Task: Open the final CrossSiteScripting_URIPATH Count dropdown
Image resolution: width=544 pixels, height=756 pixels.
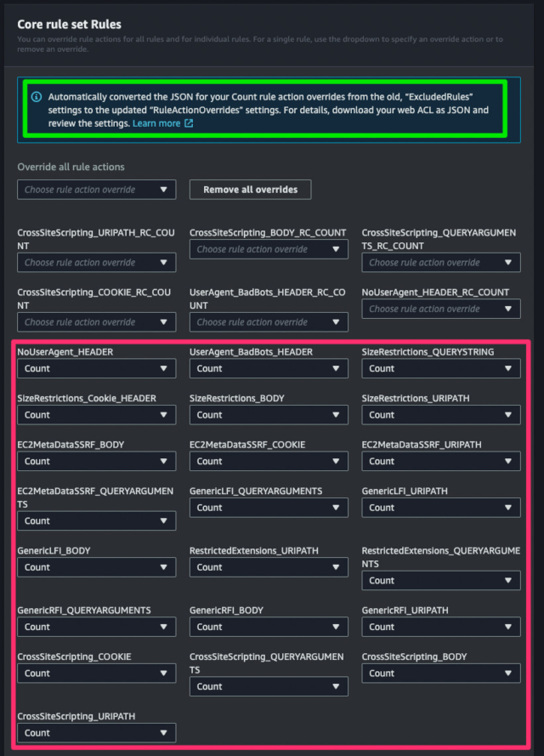Action: 96,732
